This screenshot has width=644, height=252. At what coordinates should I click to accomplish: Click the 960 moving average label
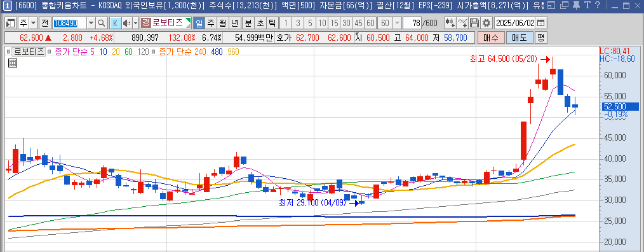(x=233, y=52)
